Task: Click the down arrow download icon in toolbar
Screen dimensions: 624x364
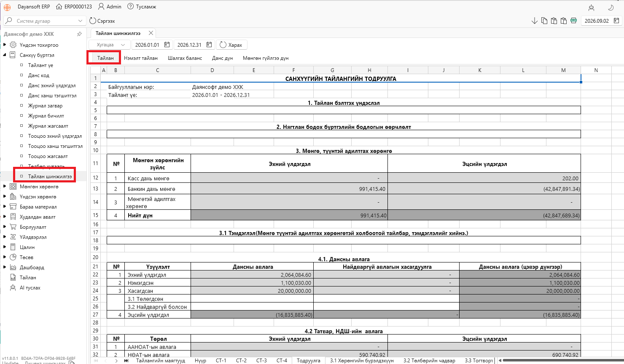Action: click(534, 21)
